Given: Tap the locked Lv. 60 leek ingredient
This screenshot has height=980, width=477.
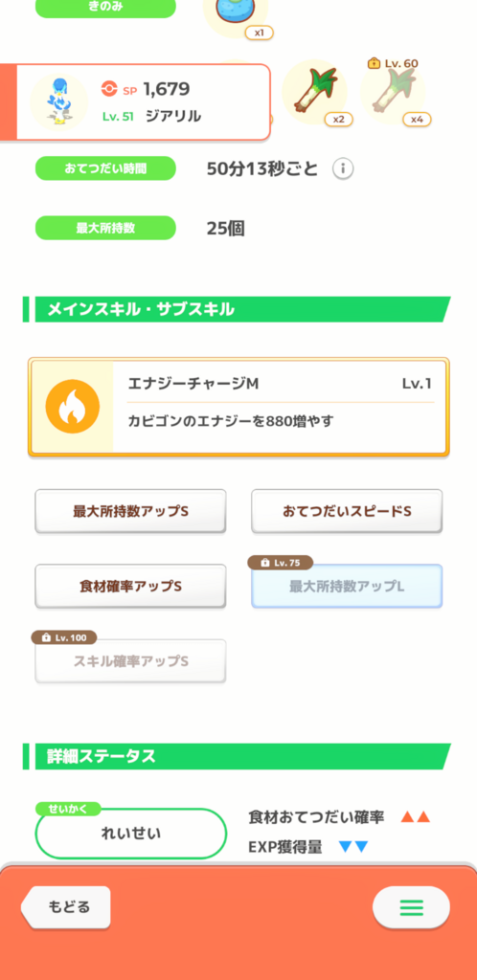Looking at the screenshot, I should coord(393,92).
